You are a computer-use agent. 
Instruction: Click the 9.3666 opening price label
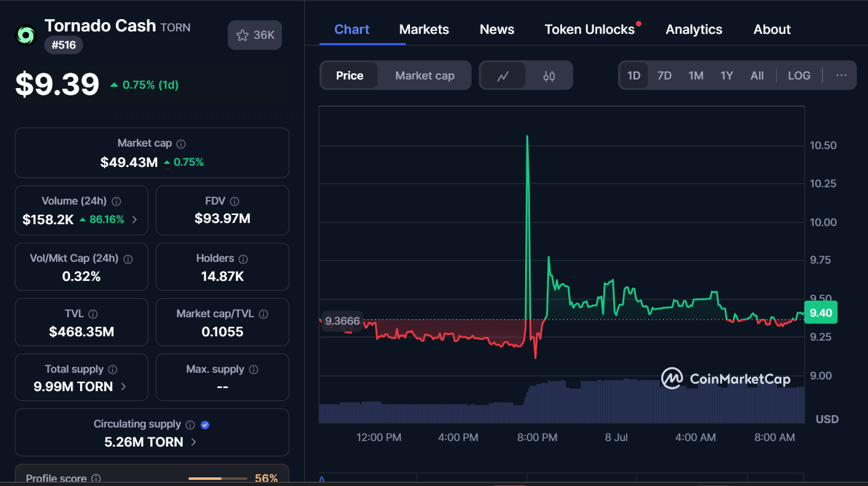click(342, 321)
